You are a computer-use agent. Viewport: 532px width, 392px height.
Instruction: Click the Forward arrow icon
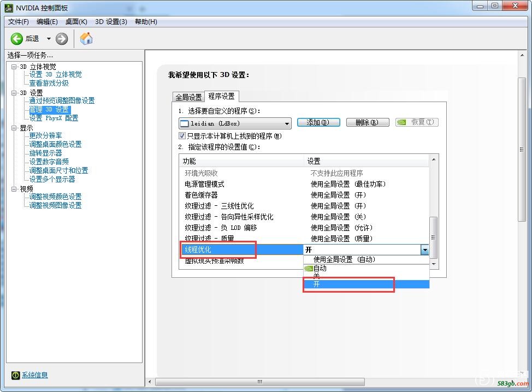tap(62, 39)
